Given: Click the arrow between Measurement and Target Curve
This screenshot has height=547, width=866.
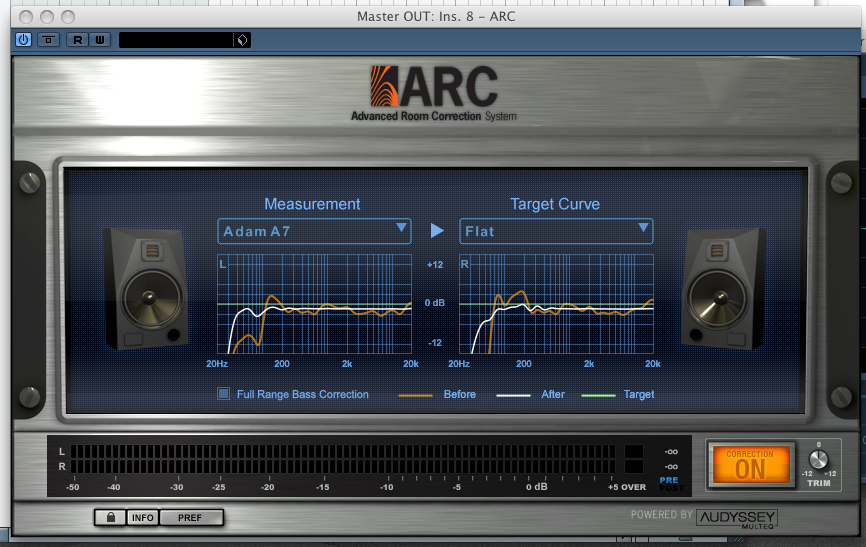Looking at the screenshot, I should (437, 230).
